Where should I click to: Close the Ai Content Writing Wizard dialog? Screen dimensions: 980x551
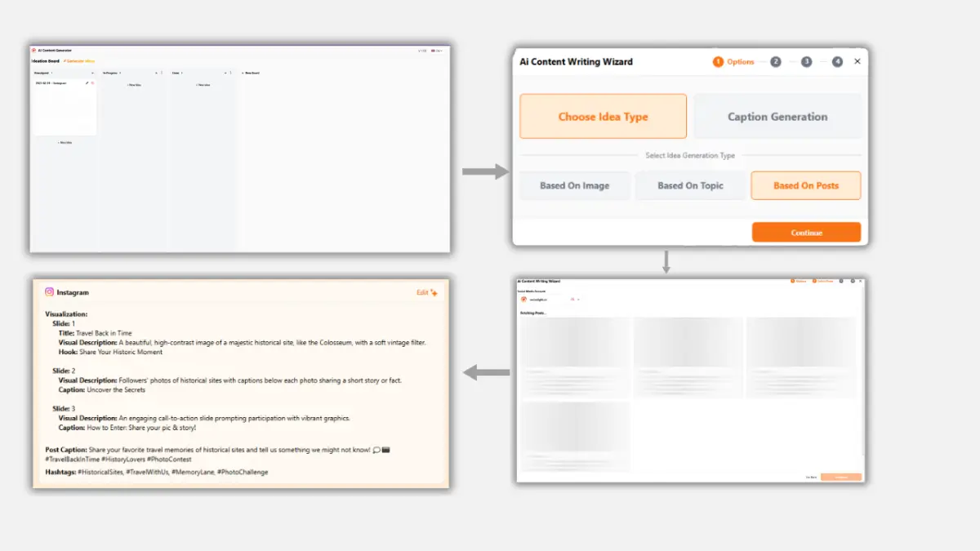pyautogui.click(x=857, y=62)
